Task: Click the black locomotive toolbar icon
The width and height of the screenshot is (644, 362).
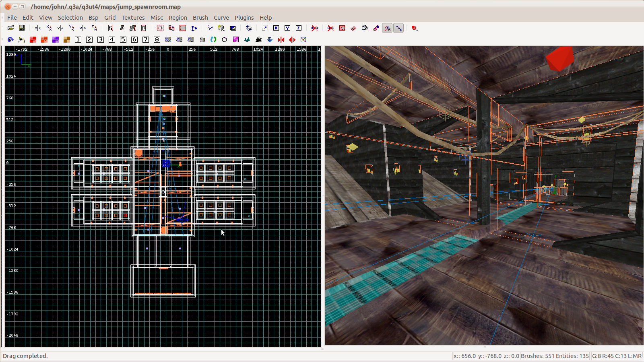Action: point(258,39)
